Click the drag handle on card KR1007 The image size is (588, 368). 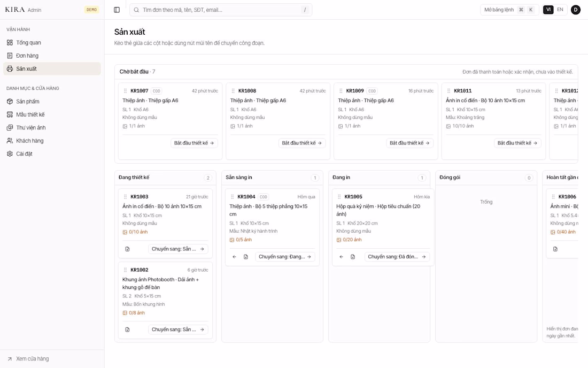pyautogui.click(x=125, y=91)
